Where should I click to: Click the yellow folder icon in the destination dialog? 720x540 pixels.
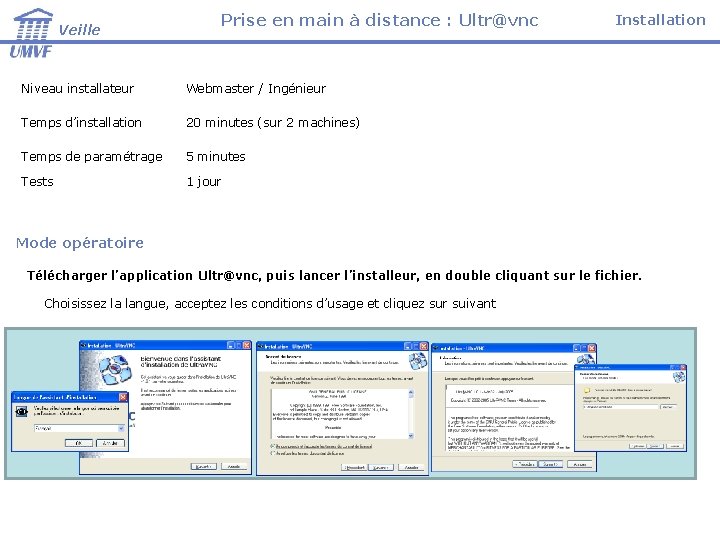pyautogui.click(x=587, y=390)
